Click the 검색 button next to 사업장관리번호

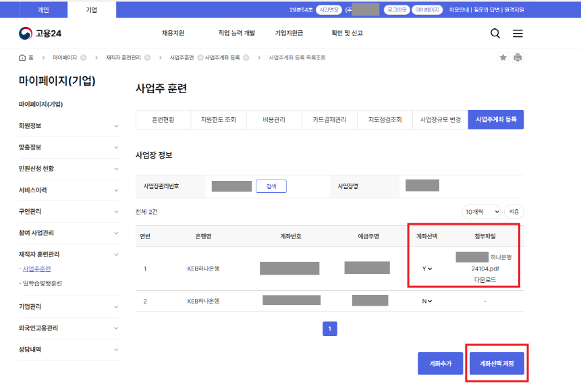271,186
